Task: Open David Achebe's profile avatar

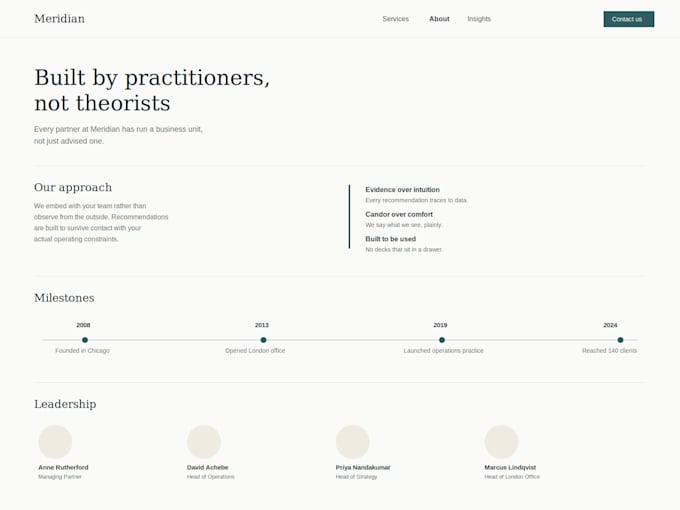Action: [204, 442]
